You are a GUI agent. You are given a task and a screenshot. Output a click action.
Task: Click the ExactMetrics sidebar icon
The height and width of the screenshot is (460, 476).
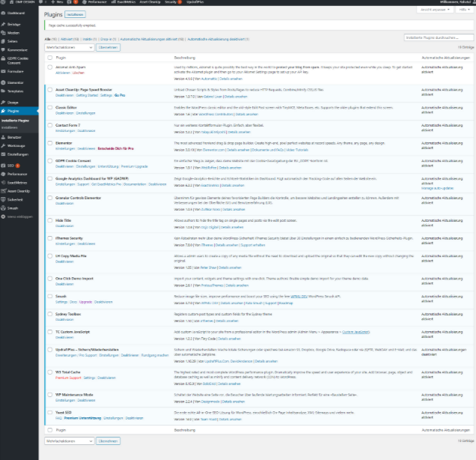[x=3, y=183]
